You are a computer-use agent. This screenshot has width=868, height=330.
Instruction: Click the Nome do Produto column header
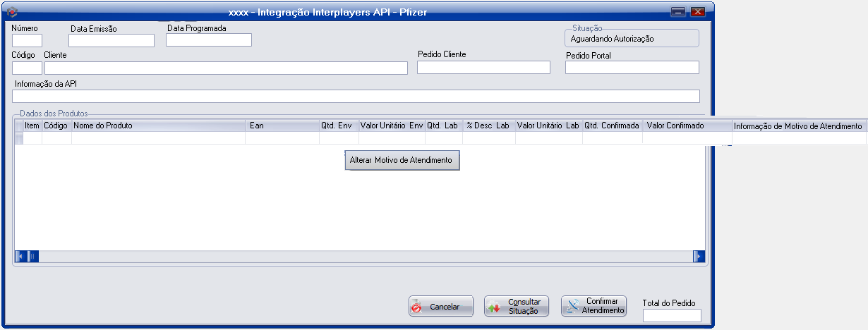tap(158, 126)
